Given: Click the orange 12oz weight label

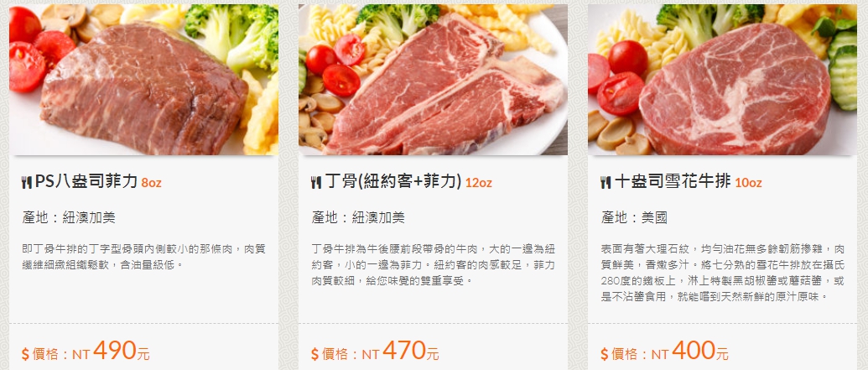Looking at the screenshot, I should point(478,183).
